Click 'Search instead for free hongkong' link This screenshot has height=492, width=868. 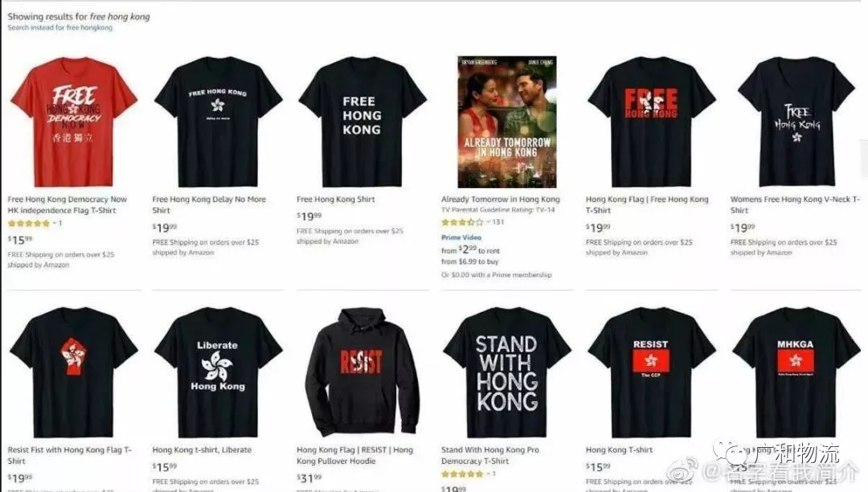click(59, 27)
